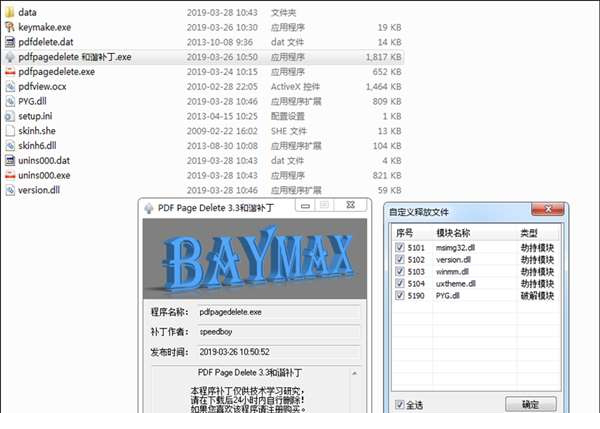
Task: Click the pdfview.ocx file icon
Action: (x=10, y=86)
